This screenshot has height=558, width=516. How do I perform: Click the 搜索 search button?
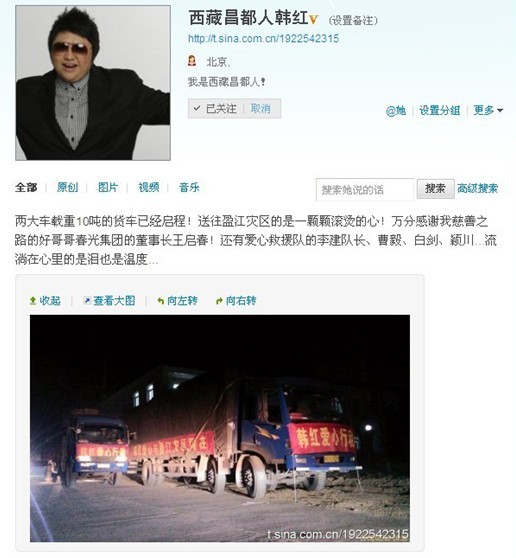pyautogui.click(x=436, y=189)
